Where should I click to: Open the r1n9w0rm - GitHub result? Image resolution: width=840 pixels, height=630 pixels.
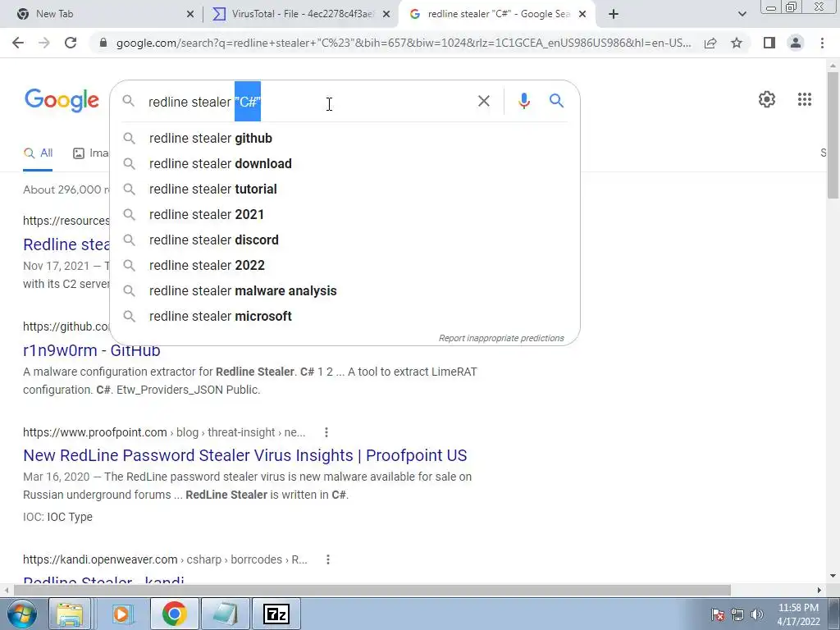(x=92, y=350)
